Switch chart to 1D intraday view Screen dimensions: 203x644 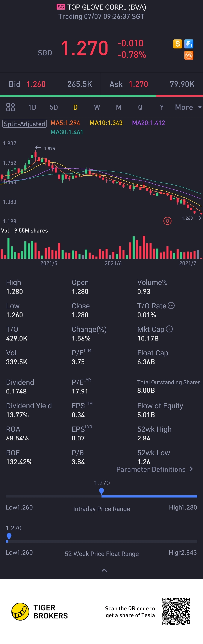(x=32, y=107)
